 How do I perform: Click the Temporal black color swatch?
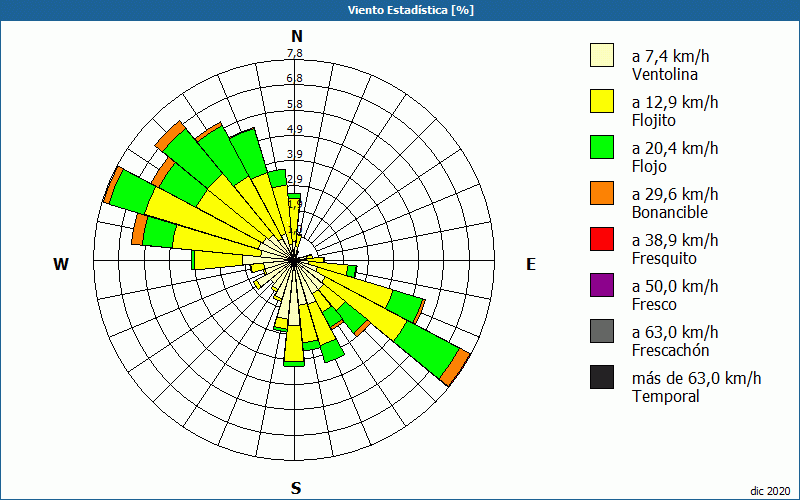(602, 377)
